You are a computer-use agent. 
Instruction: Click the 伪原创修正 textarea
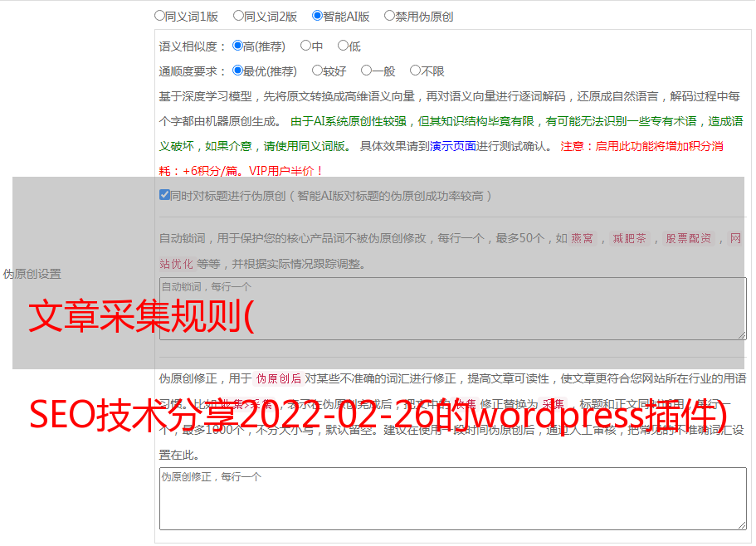(453, 499)
